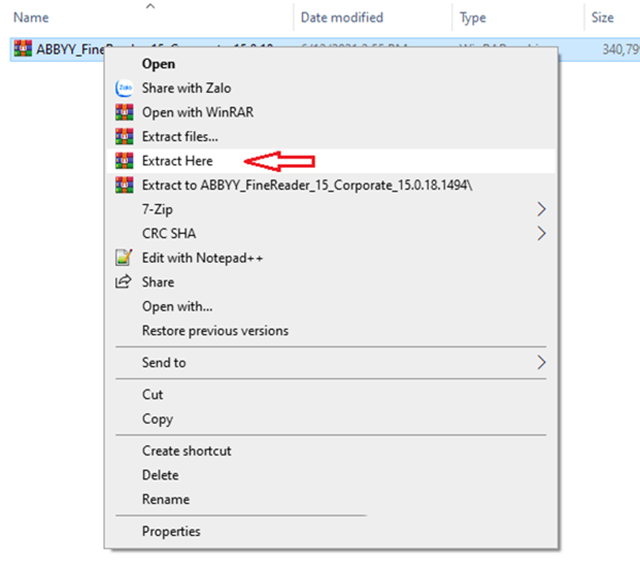This screenshot has height=569, width=640.
Task: Open Properties of the archive
Action: tap(331, 531)
